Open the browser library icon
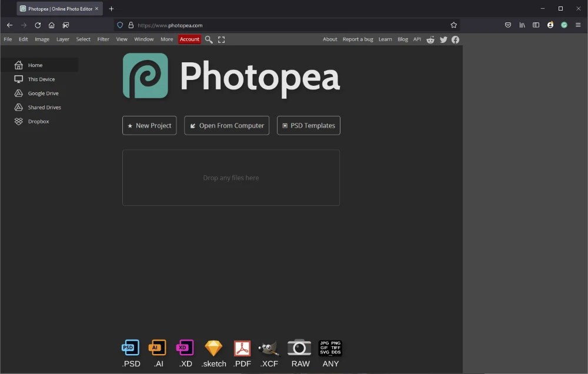 pyautogui.click(x=522, y=25)
